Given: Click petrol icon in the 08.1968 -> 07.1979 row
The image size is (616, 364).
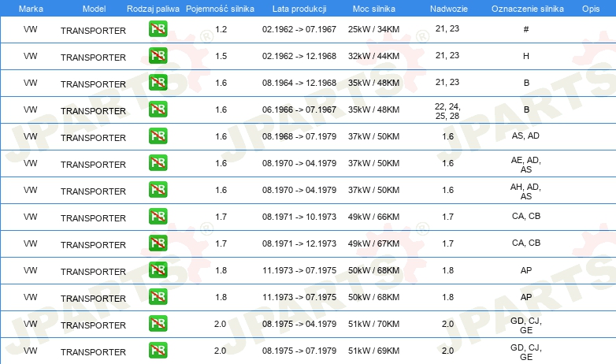Looking at the screenshot, I should (x=158, y=136).
